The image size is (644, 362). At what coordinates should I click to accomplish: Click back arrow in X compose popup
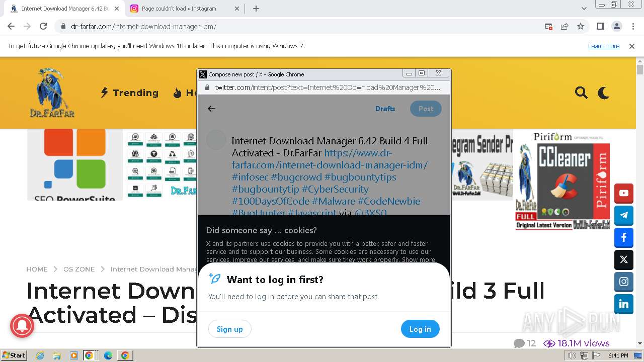pyautogui.click(x=211, y=109)
